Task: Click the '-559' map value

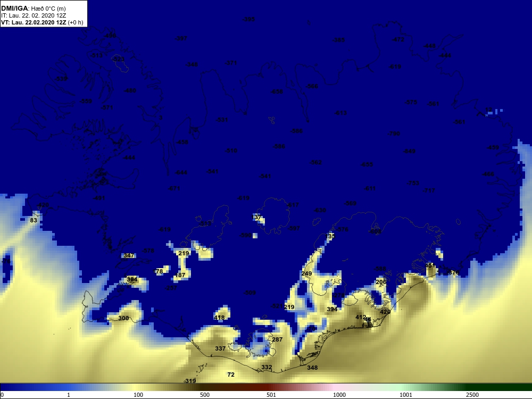Action: [x=86, y=101]
